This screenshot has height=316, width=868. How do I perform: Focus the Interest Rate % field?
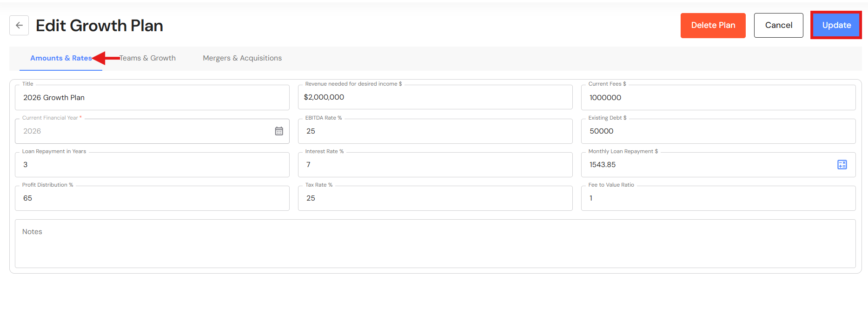435,165
